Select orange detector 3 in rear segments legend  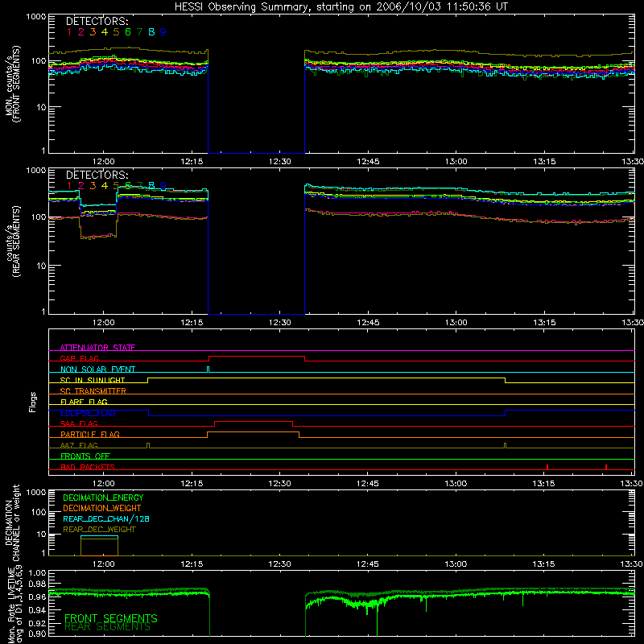point(93,186)
